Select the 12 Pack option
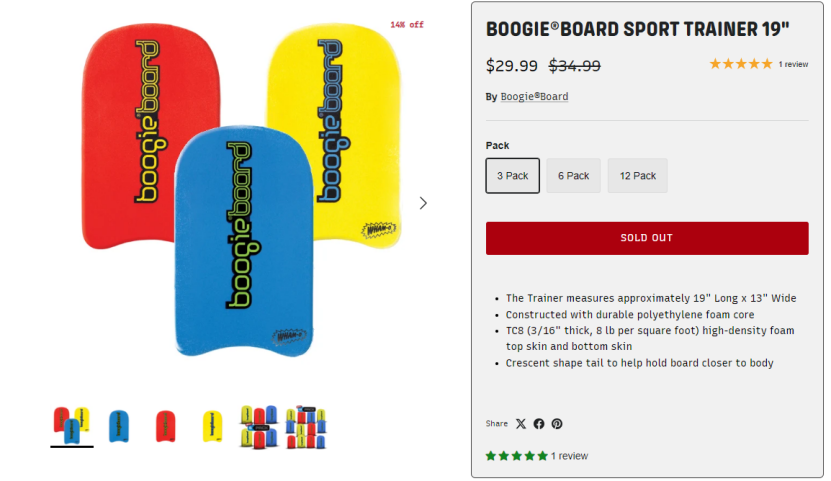This screenshot has height=481, width=831. pyautogui.click(x=638, y=175)
